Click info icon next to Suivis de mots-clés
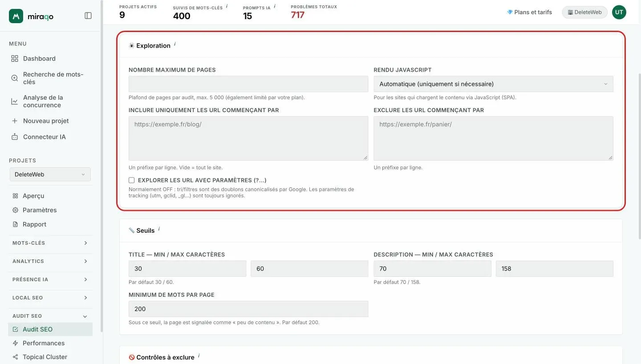641x364 pixels. click(227, 6)
